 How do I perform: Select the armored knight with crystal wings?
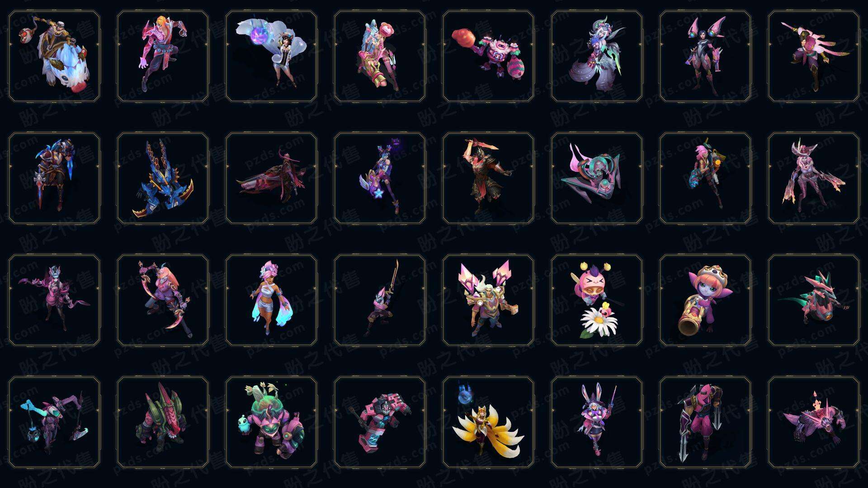pos(488,300)
